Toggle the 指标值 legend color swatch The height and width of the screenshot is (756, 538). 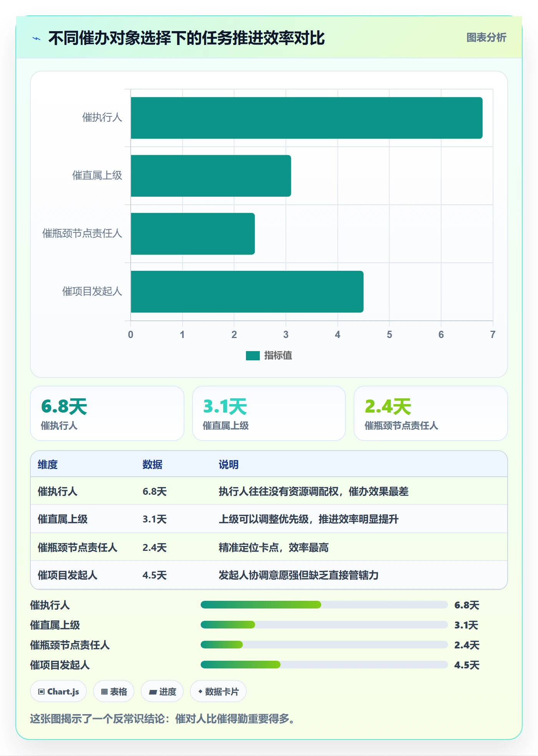(253, 356)
